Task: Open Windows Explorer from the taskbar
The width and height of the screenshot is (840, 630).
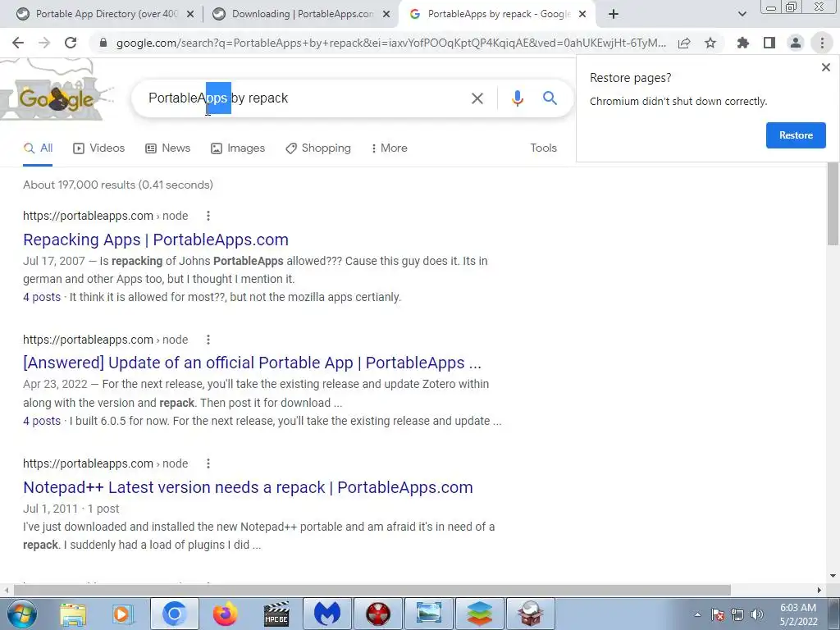Action: point(73,614)
